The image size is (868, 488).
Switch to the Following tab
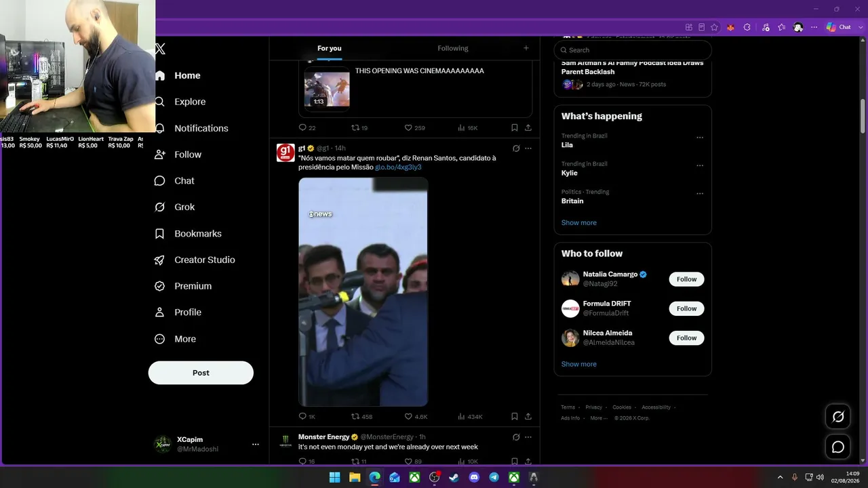(x=453, y=48)
